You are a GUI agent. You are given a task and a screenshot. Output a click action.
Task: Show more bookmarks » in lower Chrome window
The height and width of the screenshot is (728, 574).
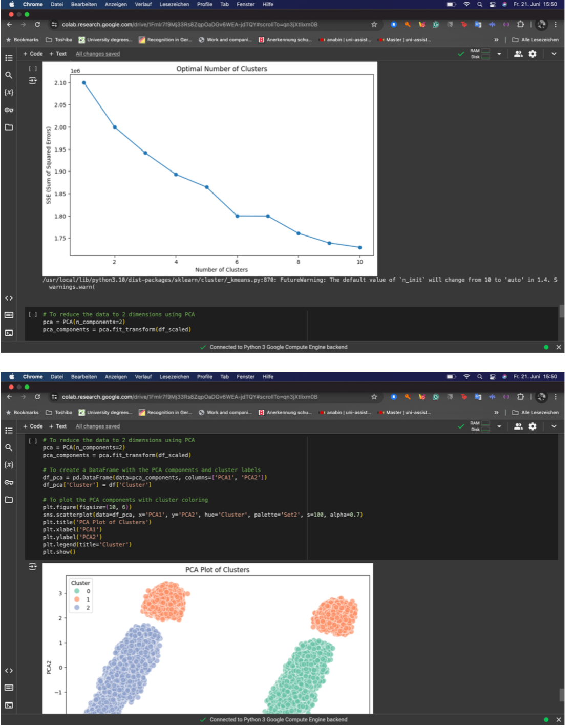(x=496, y=413)
